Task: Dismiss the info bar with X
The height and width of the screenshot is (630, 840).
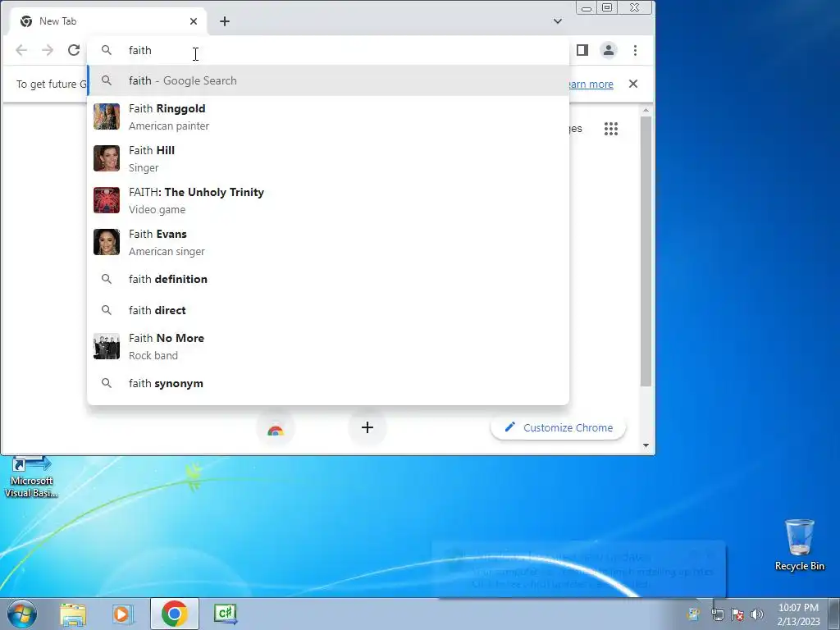Action: click(633, 84)
